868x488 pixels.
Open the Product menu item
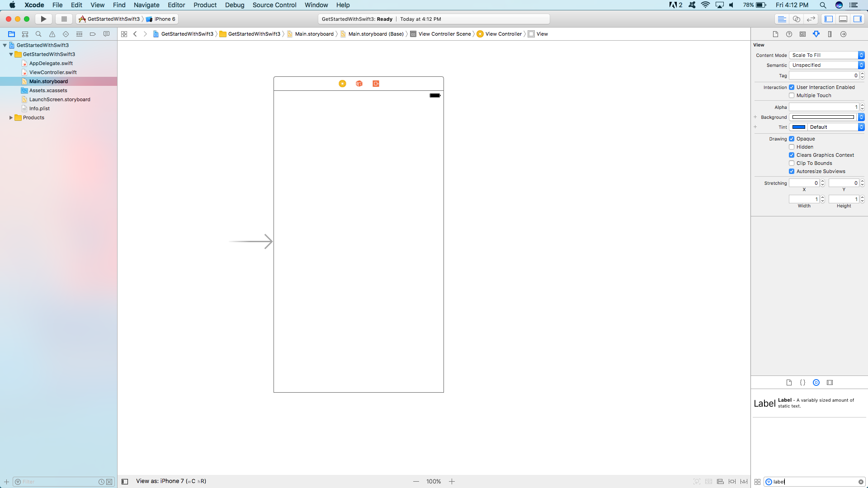pos(205,5)
